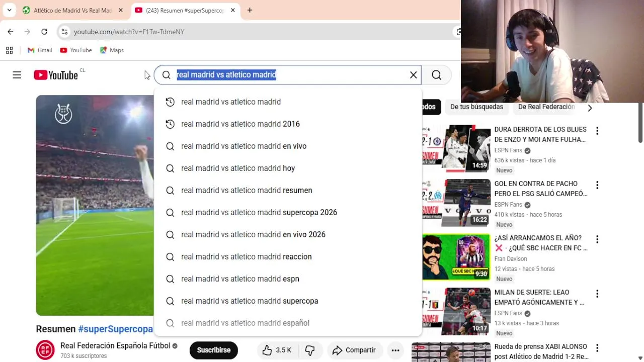Go to YouTube home via logo
The height and width of the screenshot is (362, 644).
tap(56, 75)
